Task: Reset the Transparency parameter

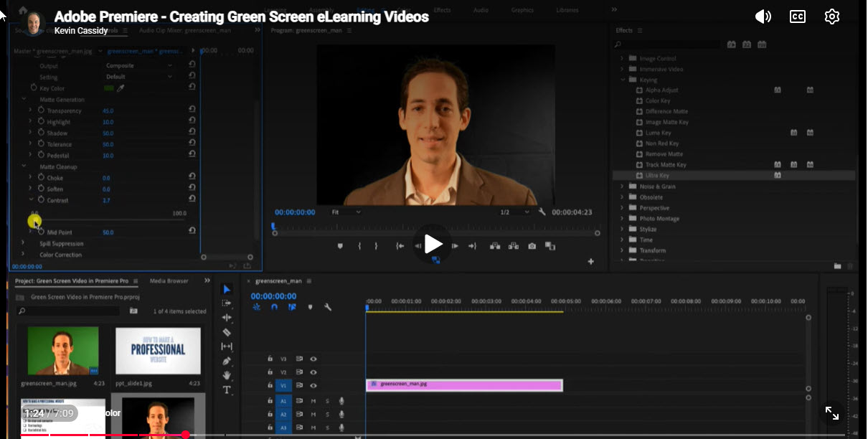Action: pyautogui.click(x=192, y=110)
